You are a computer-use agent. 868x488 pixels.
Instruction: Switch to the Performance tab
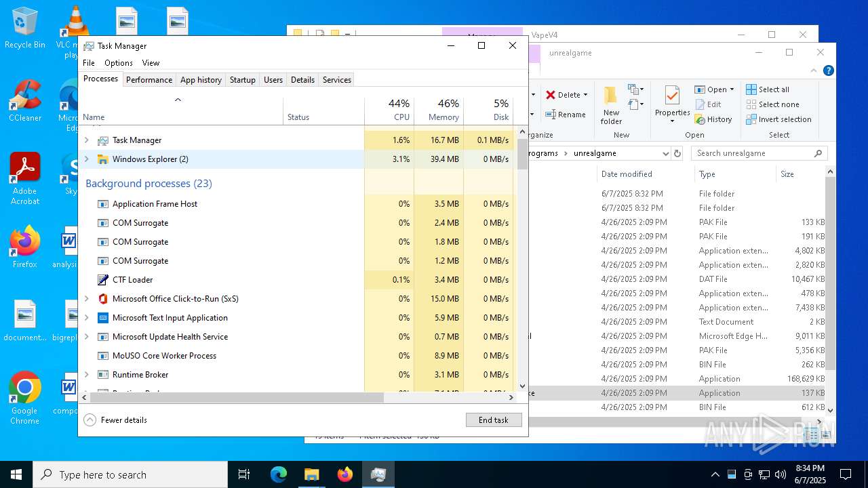pos(149,80)
